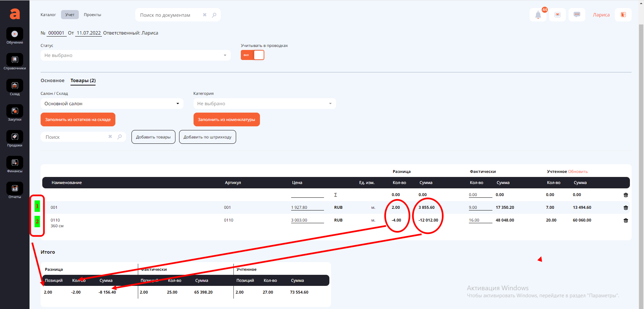Expand the Категория dropdown
The width and height of the screenshot is (644, 309).
pos(264,104)
